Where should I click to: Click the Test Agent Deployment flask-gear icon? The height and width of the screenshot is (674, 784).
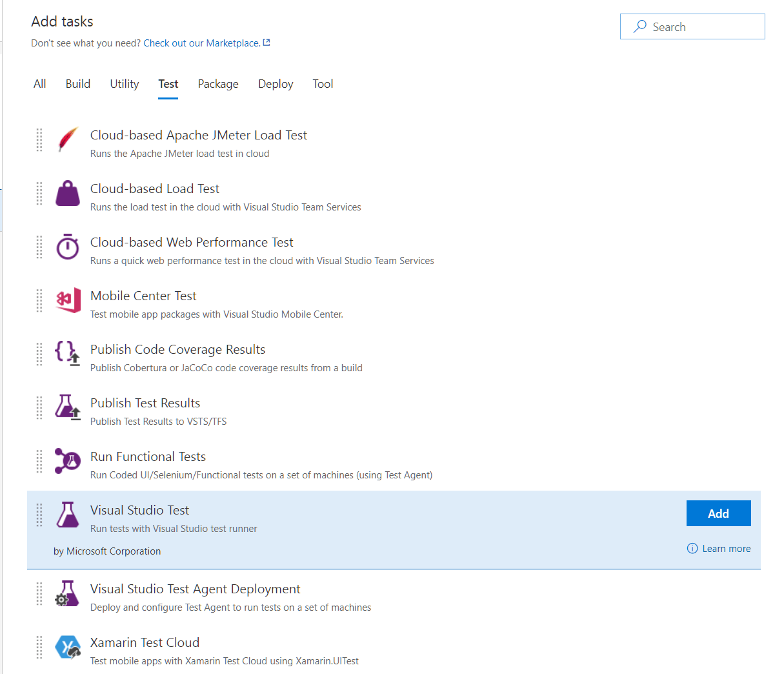click(68, 593)
